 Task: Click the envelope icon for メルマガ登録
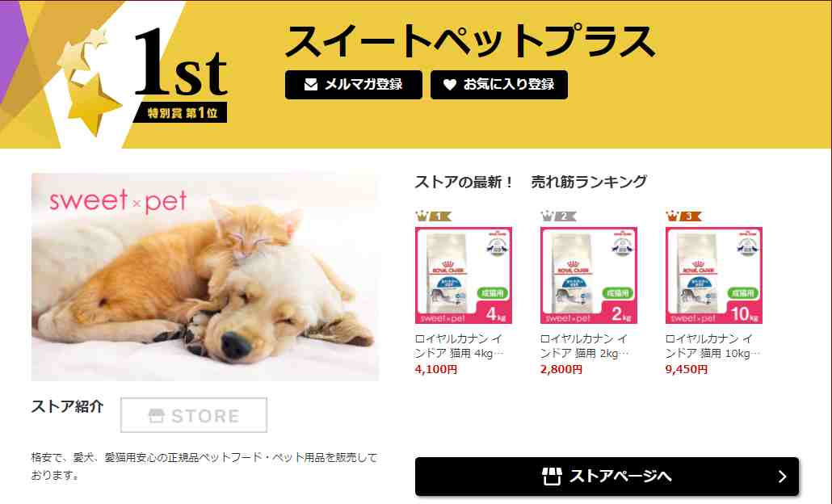click(311, 84)
